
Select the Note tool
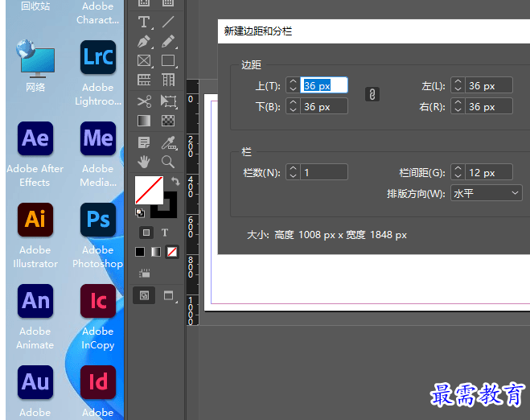144,142
